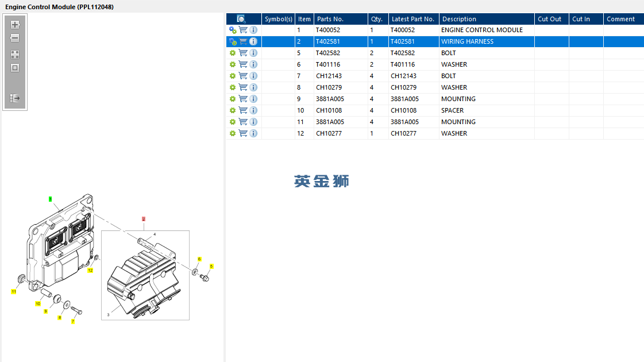
Task: Add BOLT T402582 to cart
Action: click(243, 53)
